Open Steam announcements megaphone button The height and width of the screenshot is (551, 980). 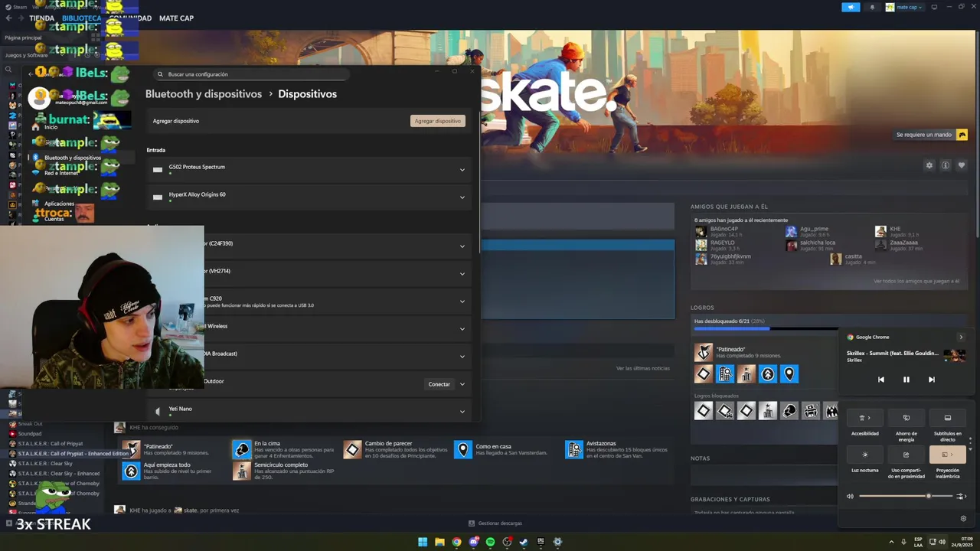point(851,7)
